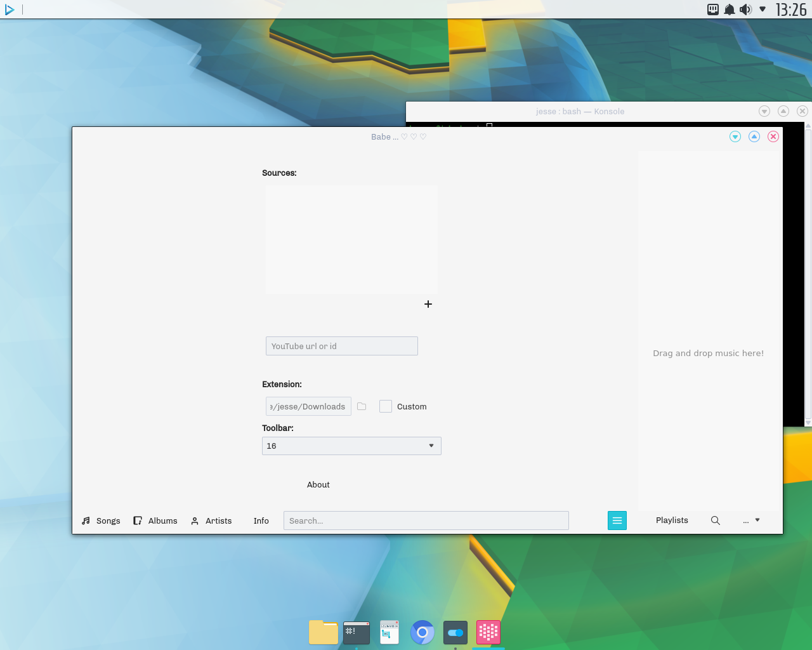
Task: Click the Drag and drop music area
Action: [709, 330]
